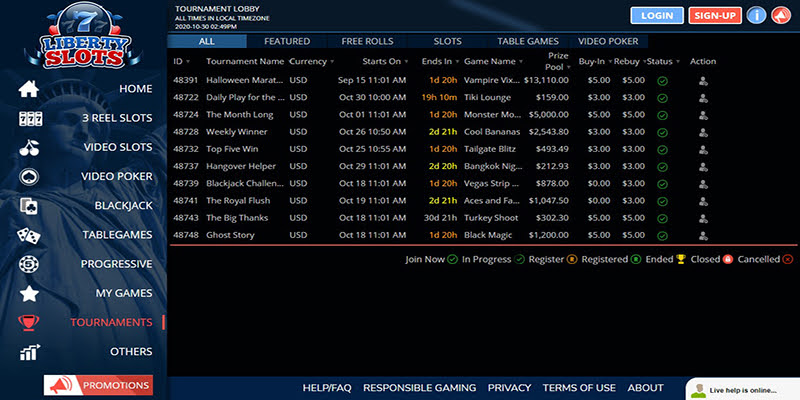Open the About footer link
800x400 pixels.
click(645, 388)
